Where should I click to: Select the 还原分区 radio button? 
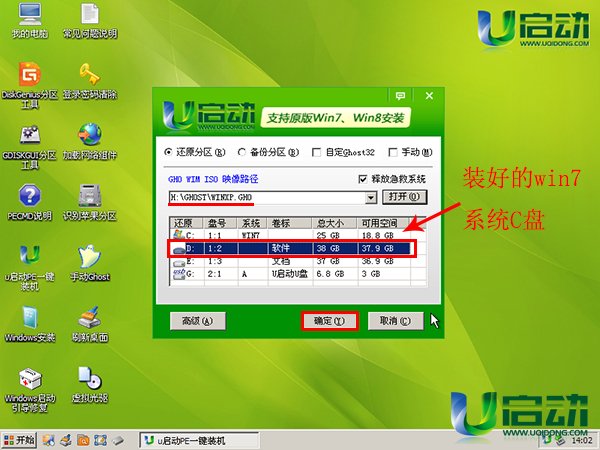coord(168,153)
